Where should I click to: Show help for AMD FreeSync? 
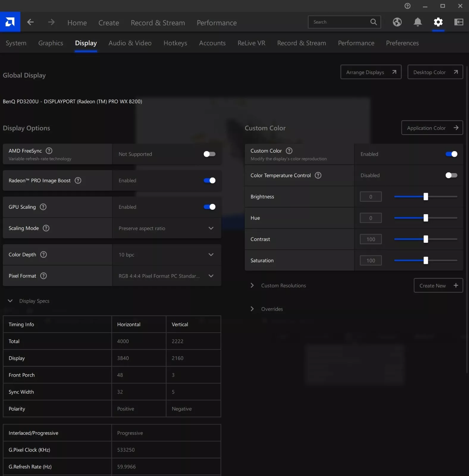pos(49,151)
